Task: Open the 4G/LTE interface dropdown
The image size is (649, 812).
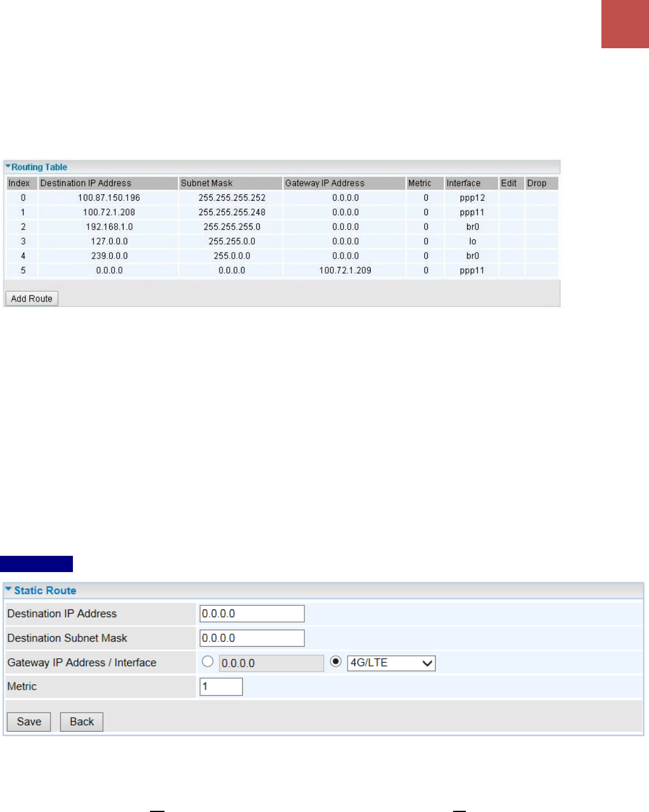Action: point(391,663)
